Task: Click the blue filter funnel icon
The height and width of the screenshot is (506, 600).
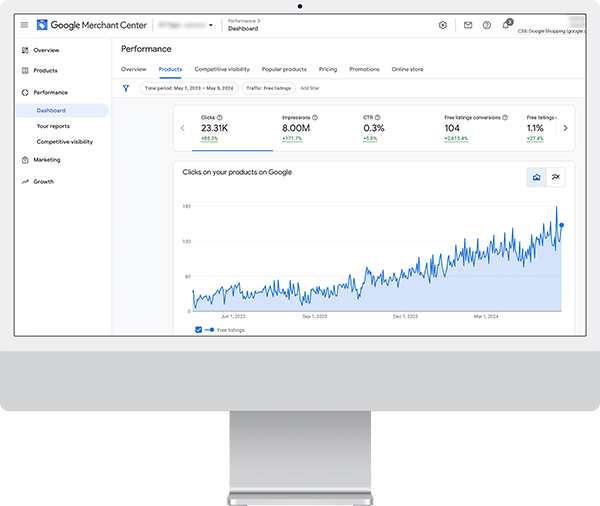Action: 126,88
